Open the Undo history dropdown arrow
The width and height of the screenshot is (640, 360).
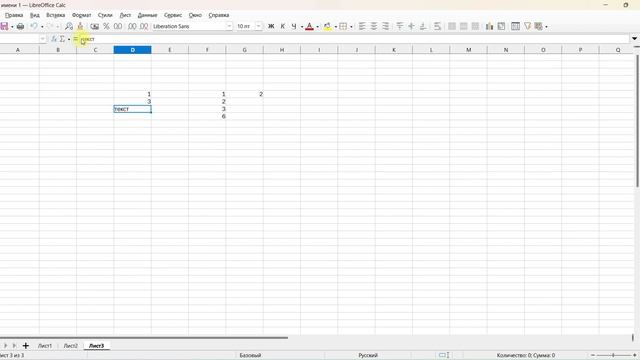[x=42, y=27]
